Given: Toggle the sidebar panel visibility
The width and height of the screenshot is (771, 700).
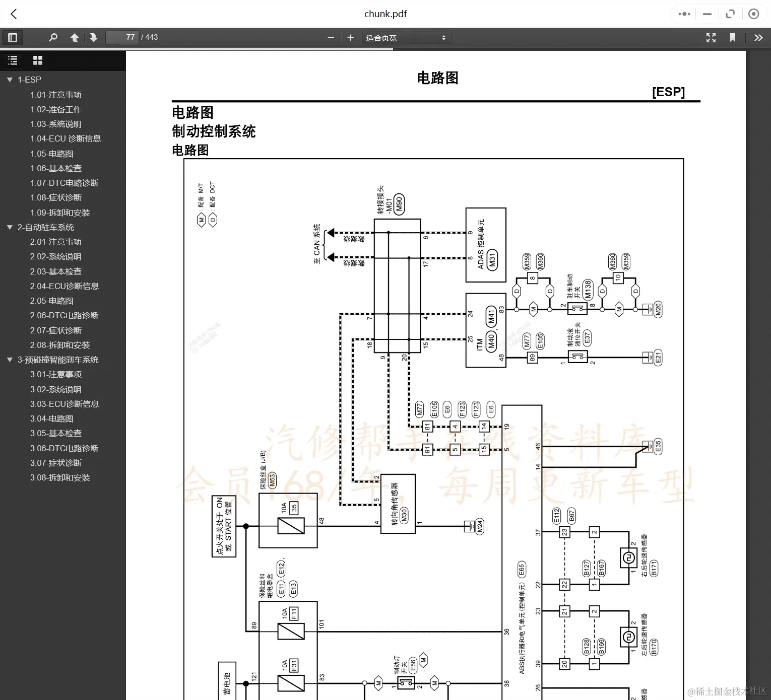Looking at the screenshot, I should pyautogui.click(x=13, y=37).
